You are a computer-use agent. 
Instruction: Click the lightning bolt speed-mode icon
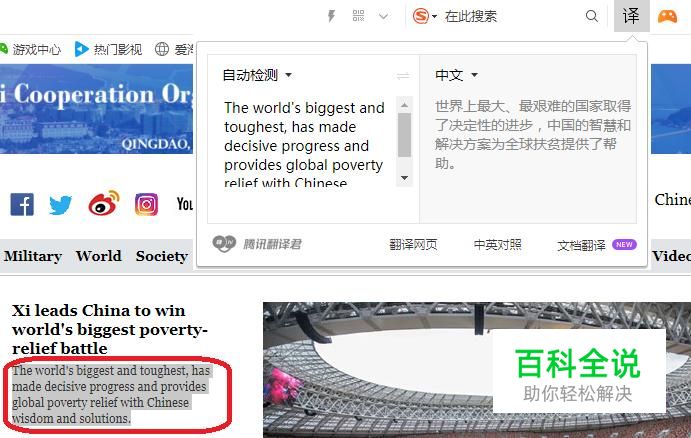(x=331, y=16)
